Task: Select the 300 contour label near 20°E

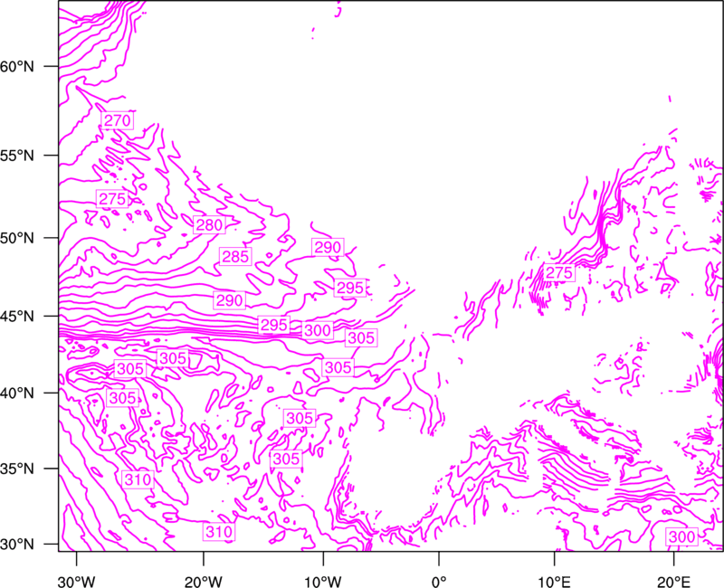Action: click(681, 536)
